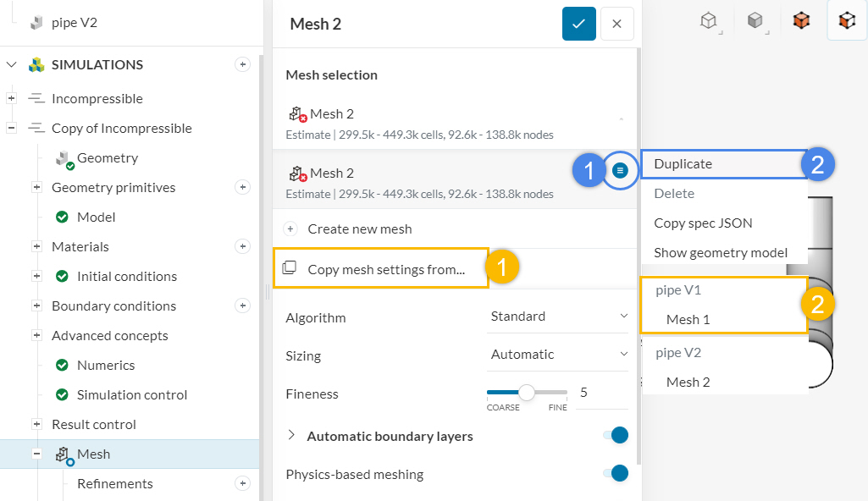Click Copy mesh settings from...
The height and width of the screenshot is (501, 868).
[385, 269]
